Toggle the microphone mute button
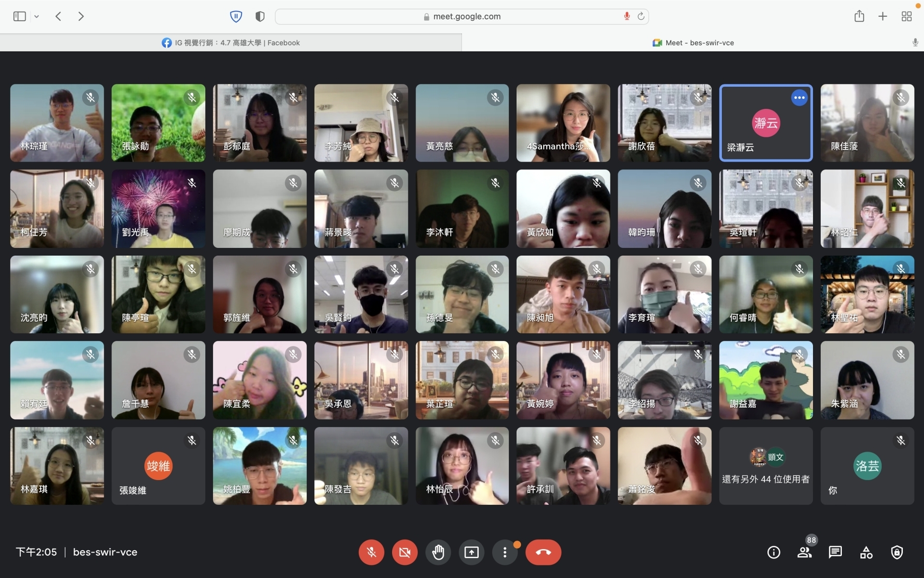Viewport: 924px width, 578px height. [371, 552]
